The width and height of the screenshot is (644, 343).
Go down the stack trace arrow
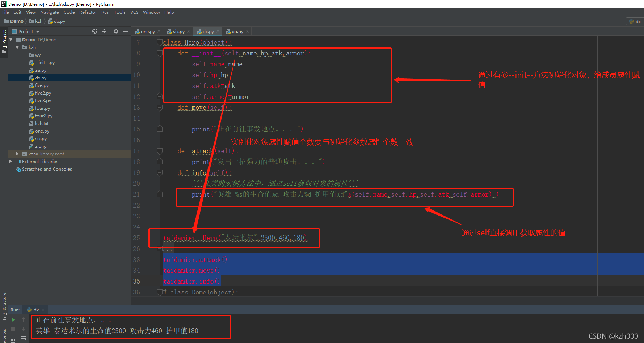click(x=24, y=329)
